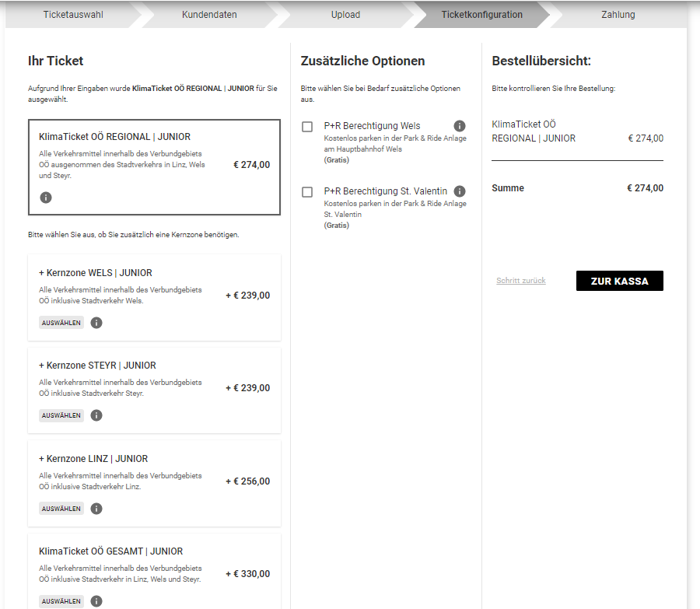
Task: Select the KlimaTicket OÖ REGIONAL | JUNIOR card title
Action: pyautogui.click(x=114, y=137)
